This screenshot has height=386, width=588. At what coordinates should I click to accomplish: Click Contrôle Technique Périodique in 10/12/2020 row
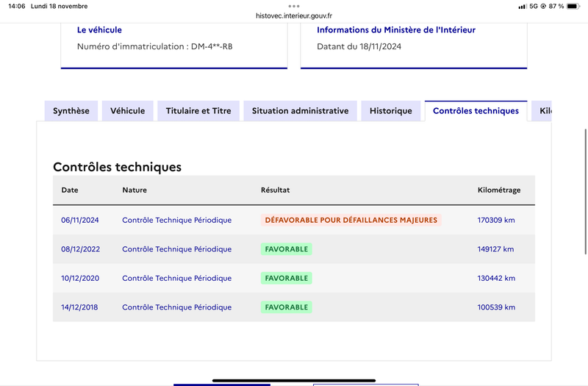click(x=176, y=279)
